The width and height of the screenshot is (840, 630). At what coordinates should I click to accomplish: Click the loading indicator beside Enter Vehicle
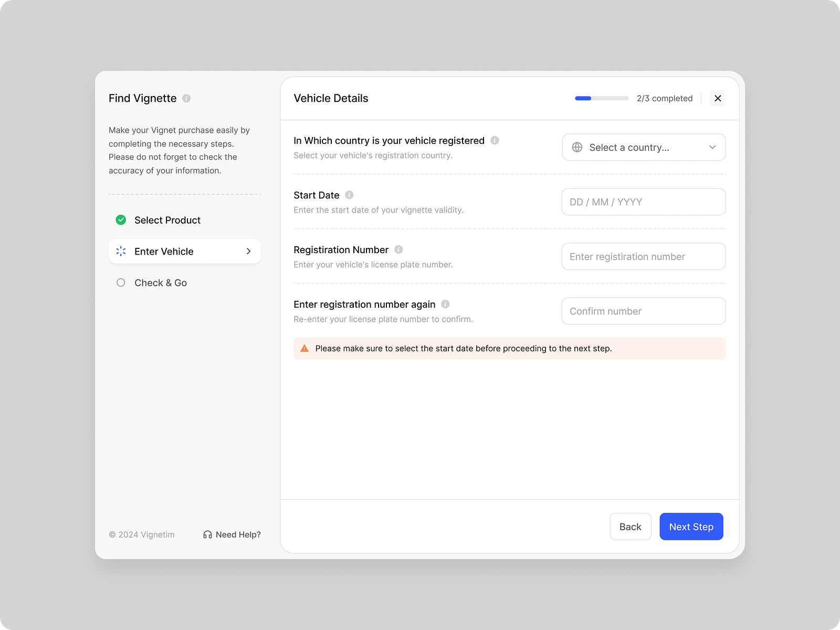[x=121, y=251]
